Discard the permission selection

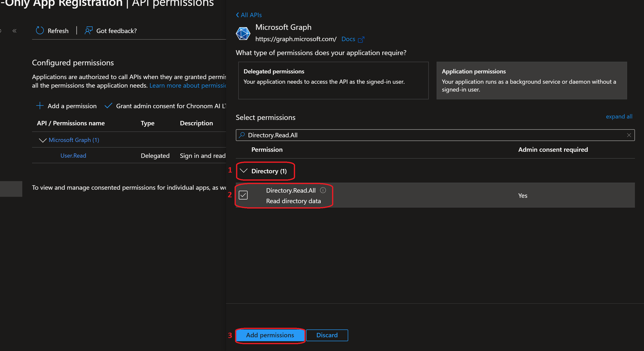[x=327, y=335]
